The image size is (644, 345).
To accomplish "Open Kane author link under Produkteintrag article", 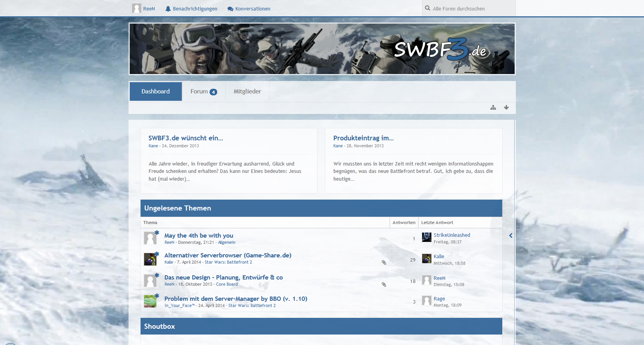I will 338,146.
